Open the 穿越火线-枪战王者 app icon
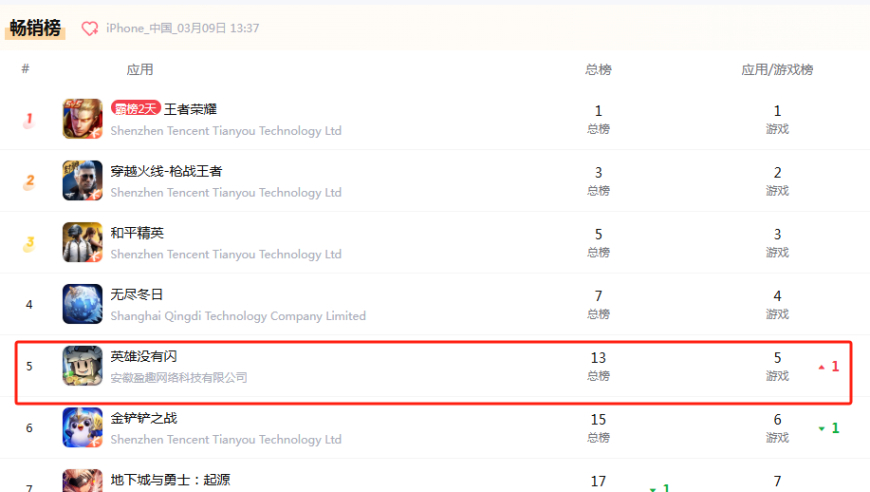This screenshot has height=492, width=870. (x=82, y=180)
